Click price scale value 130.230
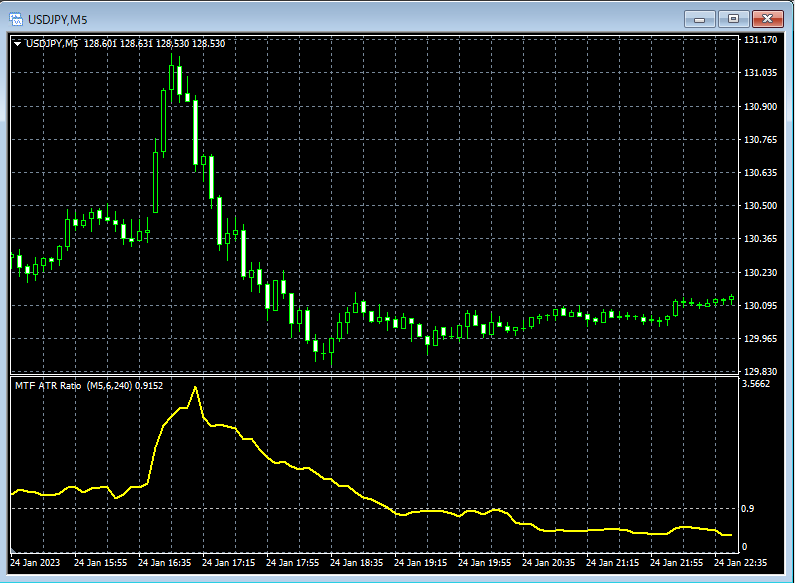This screenshot has height=583, width=796. point(760,272)
